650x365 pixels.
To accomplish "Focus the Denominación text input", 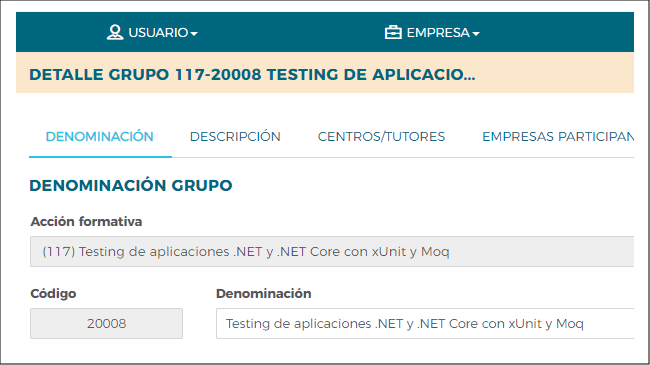I will tap(425, 323).
